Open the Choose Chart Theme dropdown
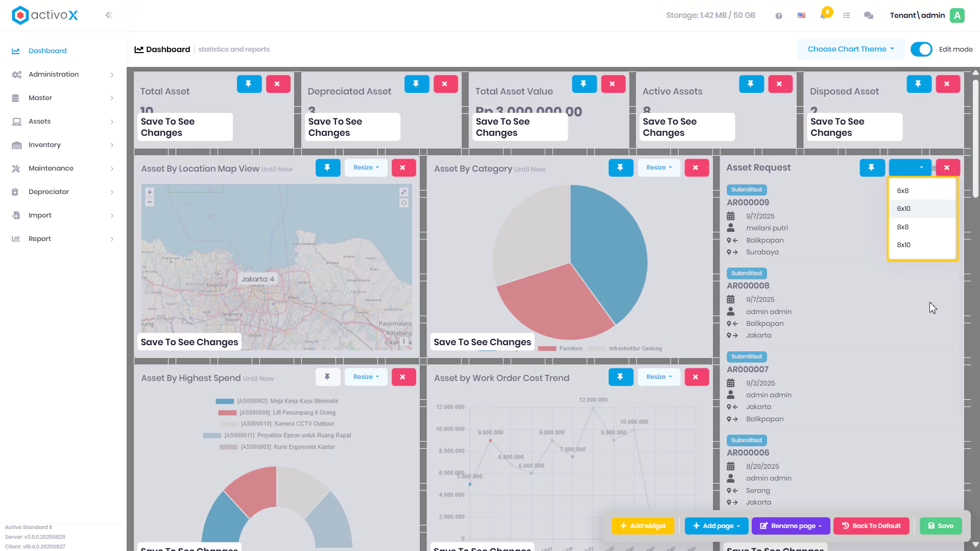This screenshot has width=980, height=551. point(850,49)
